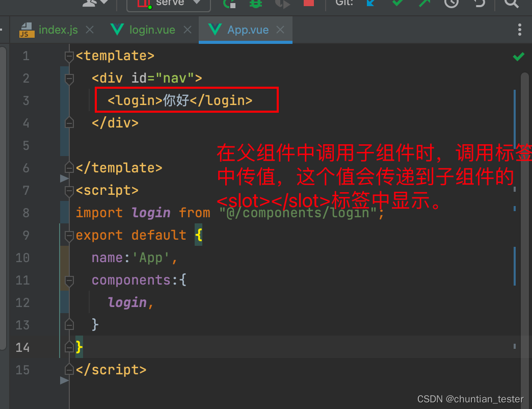Switch to the index.js tab
Viewport: 532px width, 409px height.
[x=58, y=30]
